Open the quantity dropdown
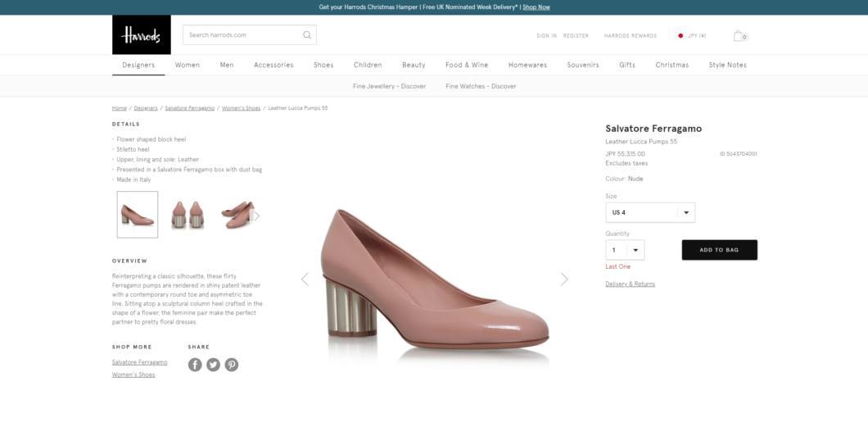 (x=625, y=250)
